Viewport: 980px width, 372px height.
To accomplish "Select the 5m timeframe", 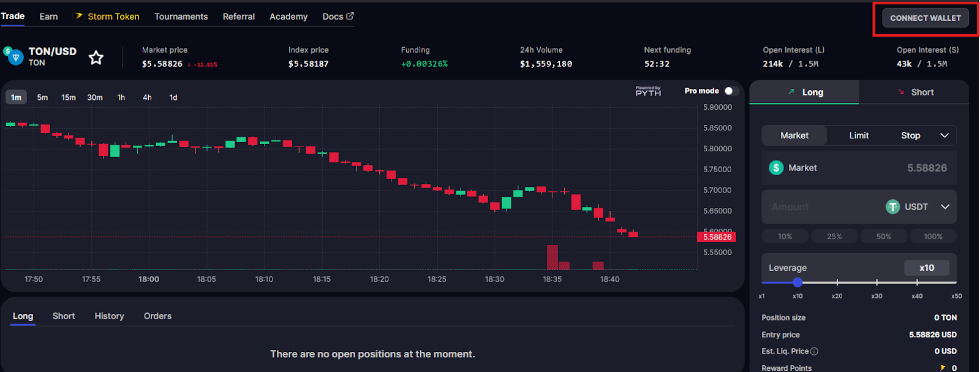I will 42,97.
